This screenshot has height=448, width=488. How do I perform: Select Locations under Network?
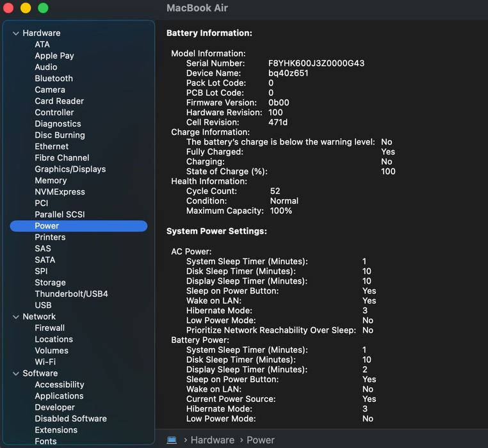point(54,339)
